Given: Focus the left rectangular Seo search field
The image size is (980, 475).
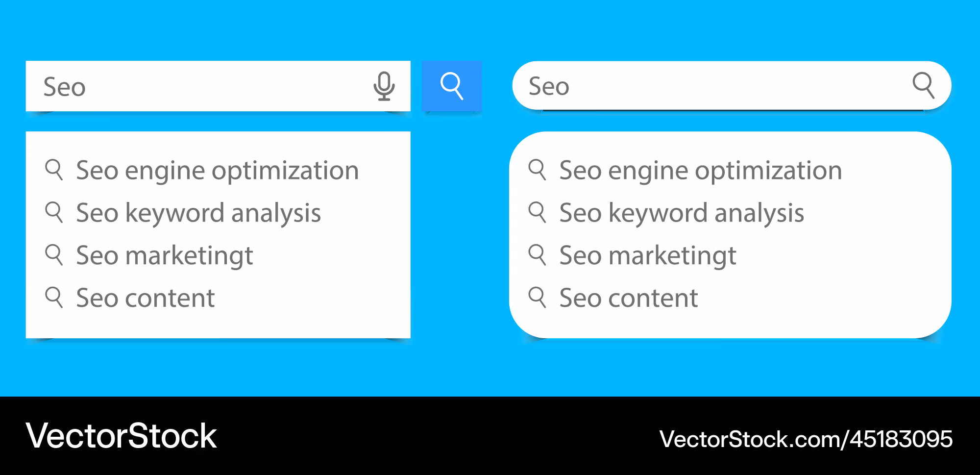Looking at the screenshot, I should 218,86.
